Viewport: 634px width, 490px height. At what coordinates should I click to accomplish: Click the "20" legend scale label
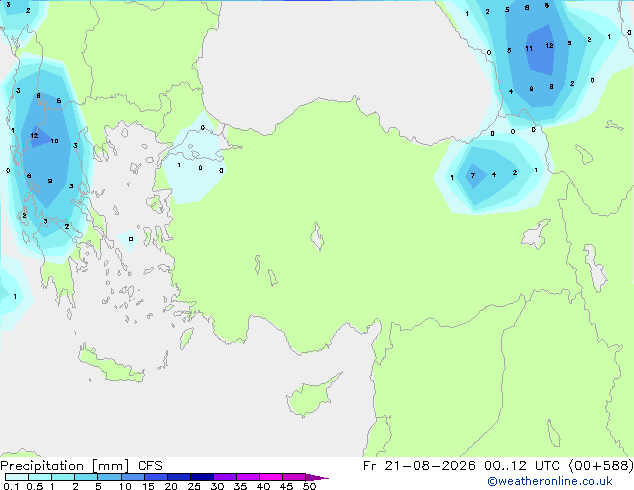pyautogui.click(x=171, y=486)
